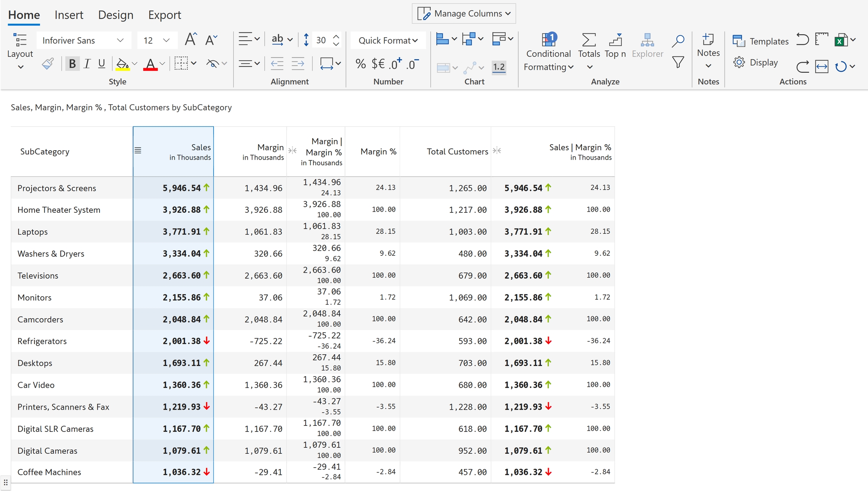Viewport: 868px width, 491px height.
Task: Open the Export tab
Action: (164, 15)
